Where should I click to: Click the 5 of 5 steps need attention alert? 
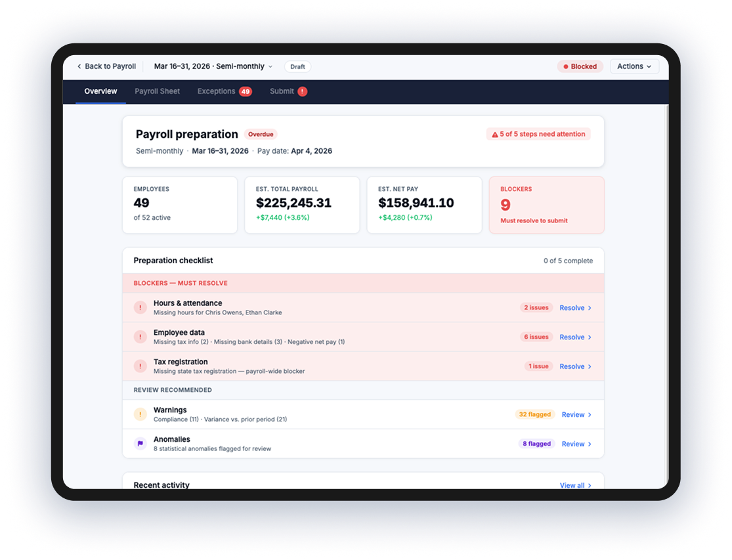538,134
